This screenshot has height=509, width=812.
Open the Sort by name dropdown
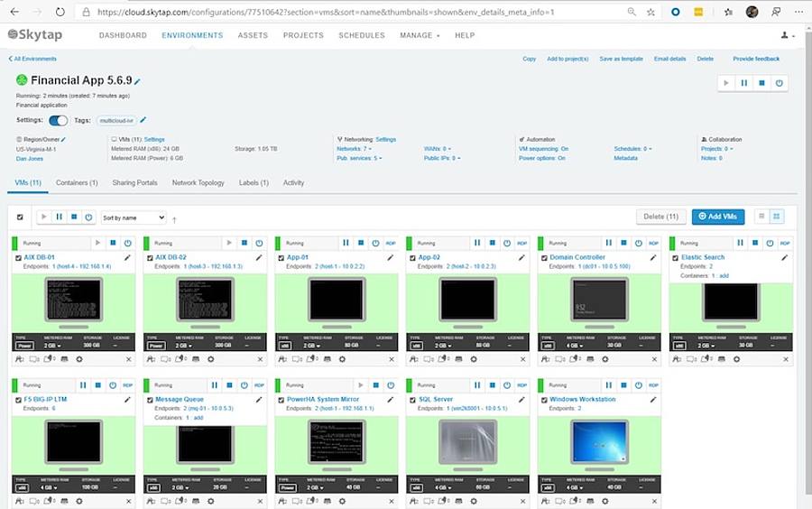click(134, 217)
